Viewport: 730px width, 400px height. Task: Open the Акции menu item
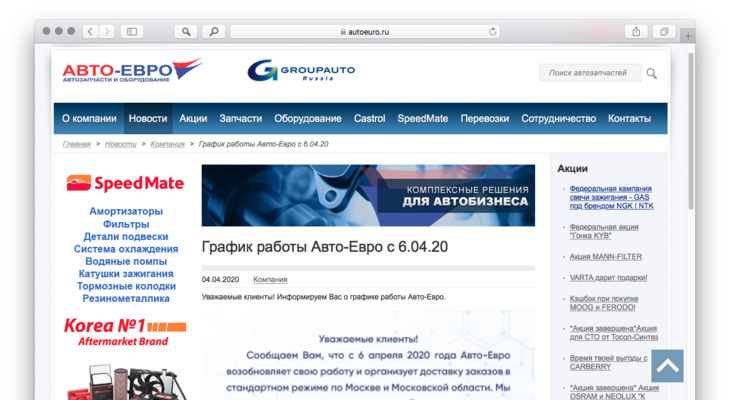193,118
